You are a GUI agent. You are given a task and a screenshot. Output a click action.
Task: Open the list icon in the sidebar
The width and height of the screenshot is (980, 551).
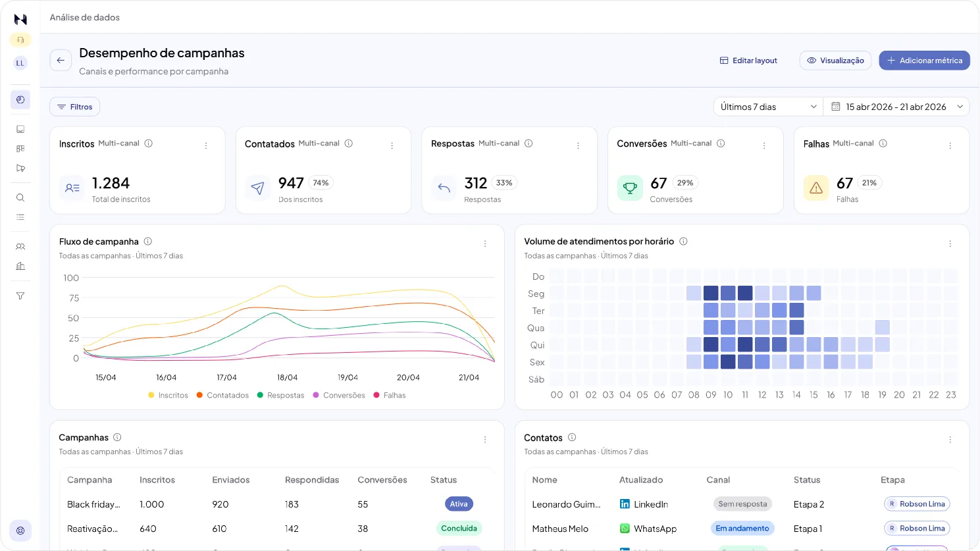point(20,217)
